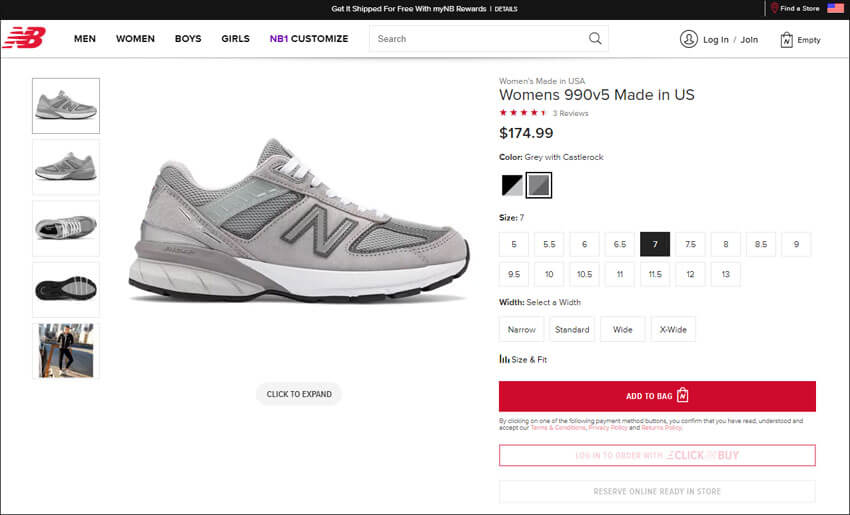The width and height of the screenshot is (850, 515).
Task: Click the search magnifier icon
Action: click(x=595, y=39)
